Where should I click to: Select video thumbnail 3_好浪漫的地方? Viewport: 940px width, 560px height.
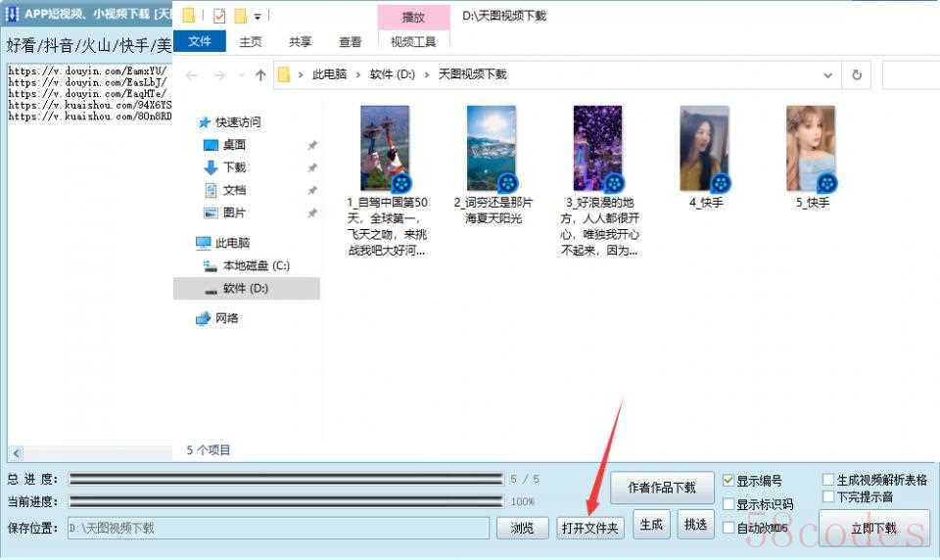click(x=598, y=148)
